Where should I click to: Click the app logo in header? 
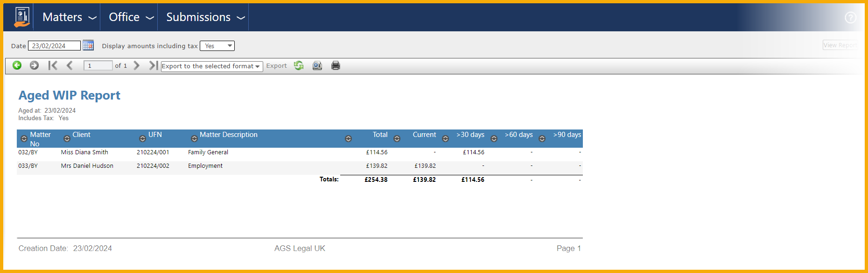point(22,17)
